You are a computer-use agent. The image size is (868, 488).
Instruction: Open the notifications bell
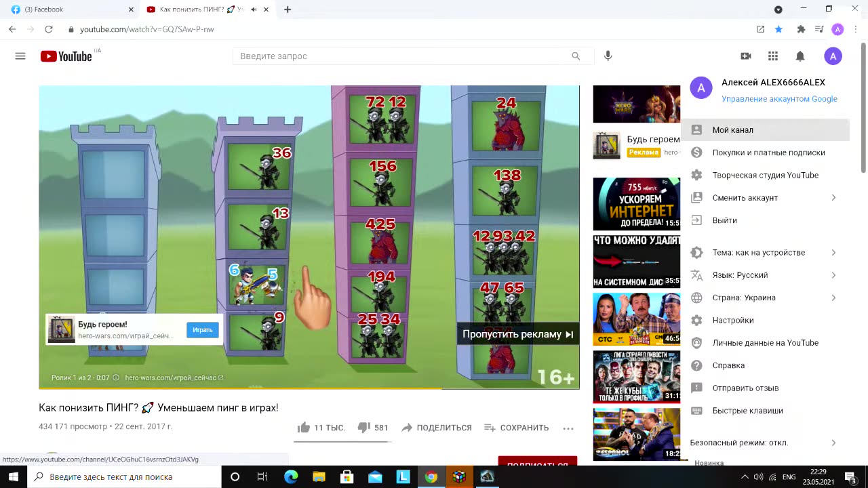(x=800, y=56)
